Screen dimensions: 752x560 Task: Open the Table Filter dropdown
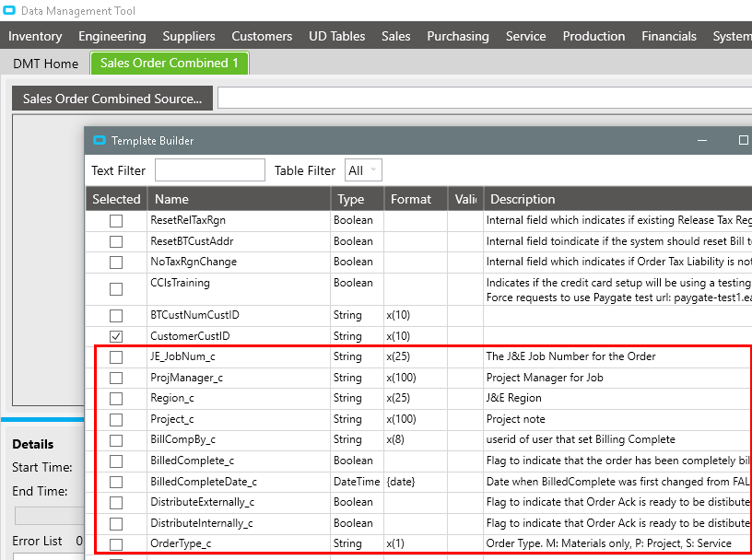(x=363, y=170)
